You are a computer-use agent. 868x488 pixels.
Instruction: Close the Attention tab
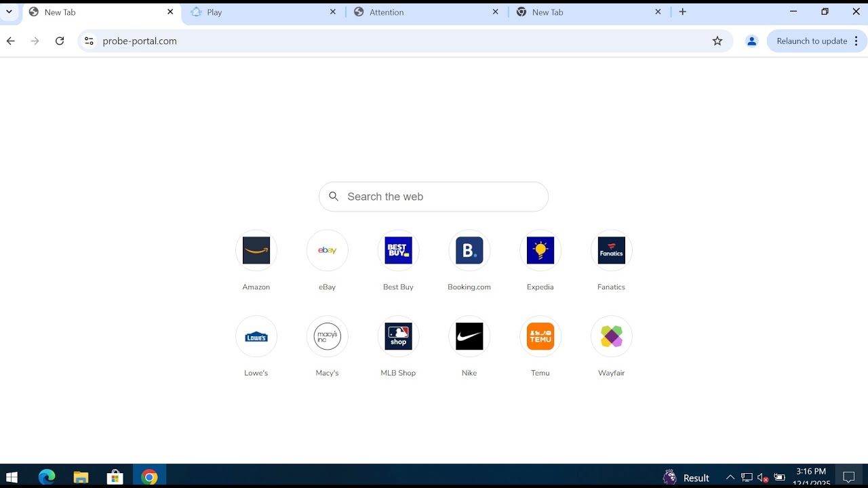pyautogui.click(x=496, y=12)
